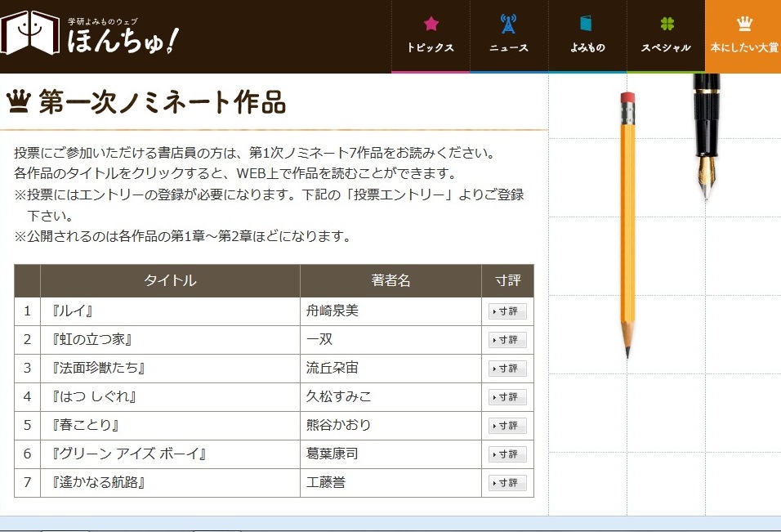Viewport: 781px width, 532px height.
Task: Open the トピックス menu tab
Action: [x=431, y=47]
